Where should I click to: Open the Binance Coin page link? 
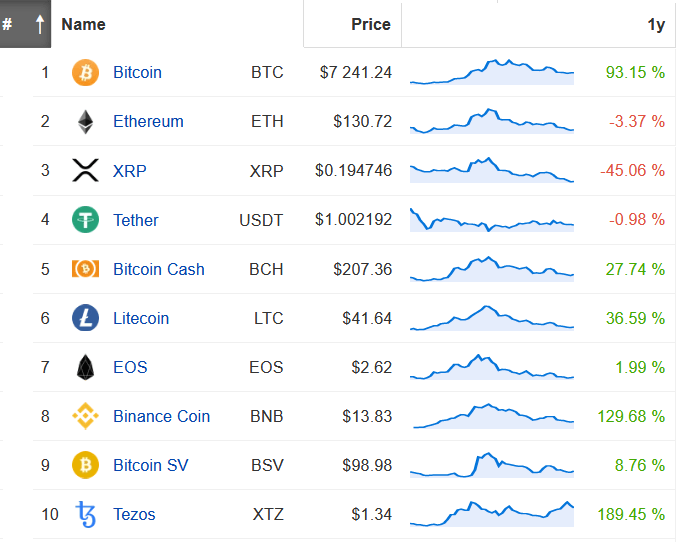tap(162, 416)
